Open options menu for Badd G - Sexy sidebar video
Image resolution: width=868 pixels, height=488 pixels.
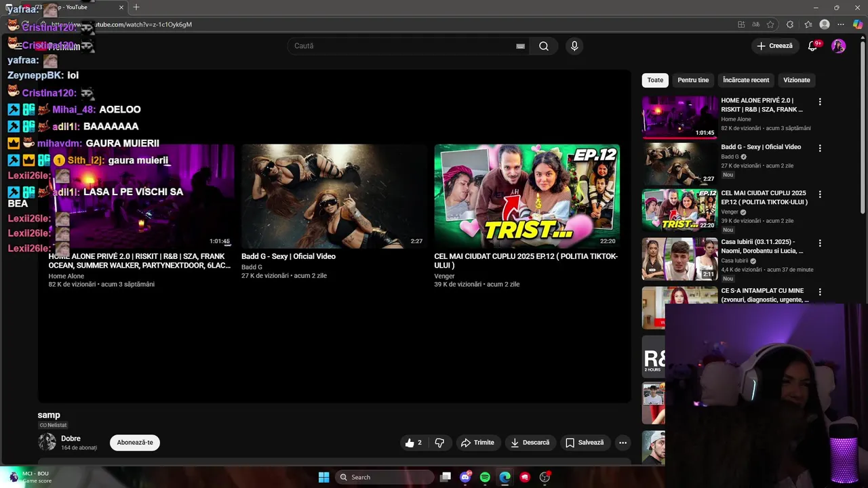pyautogui.click(x=820, y=148)
